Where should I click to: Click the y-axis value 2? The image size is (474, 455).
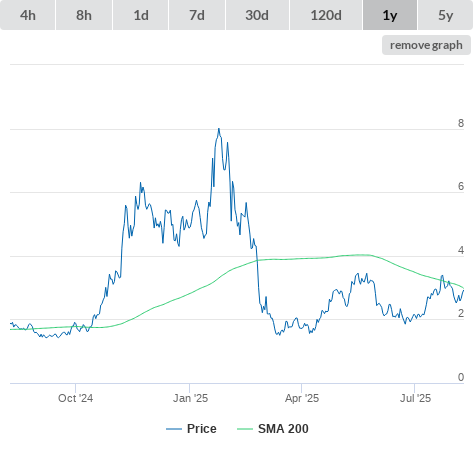461,313
